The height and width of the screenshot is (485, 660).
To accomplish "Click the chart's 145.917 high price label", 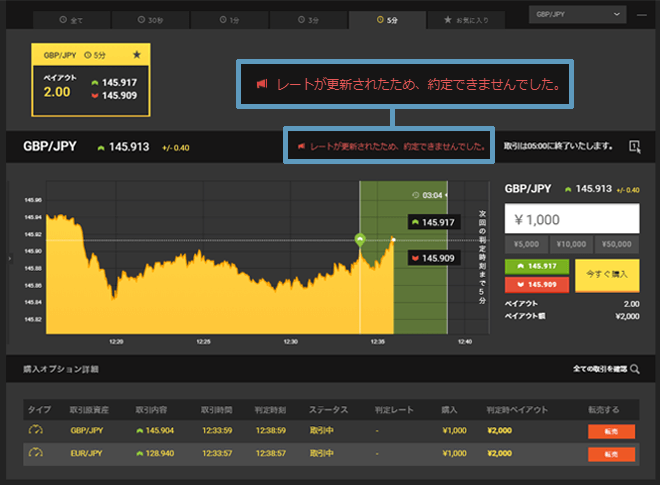I will click(434, 222).
